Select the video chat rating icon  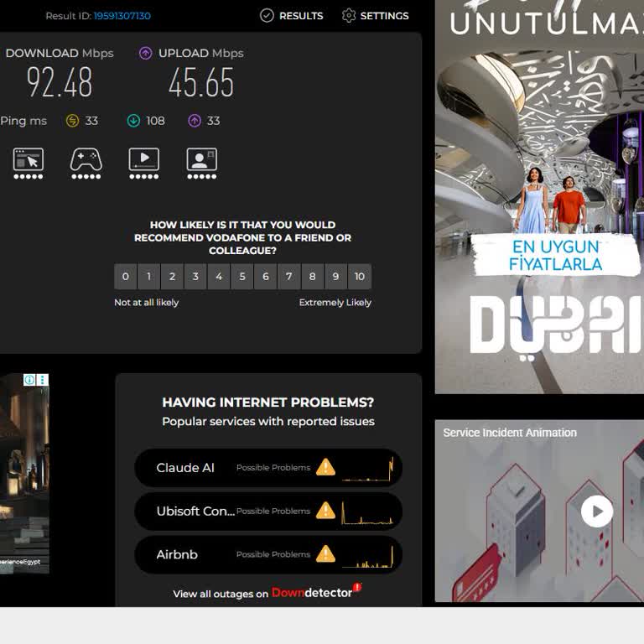point(201,164)
